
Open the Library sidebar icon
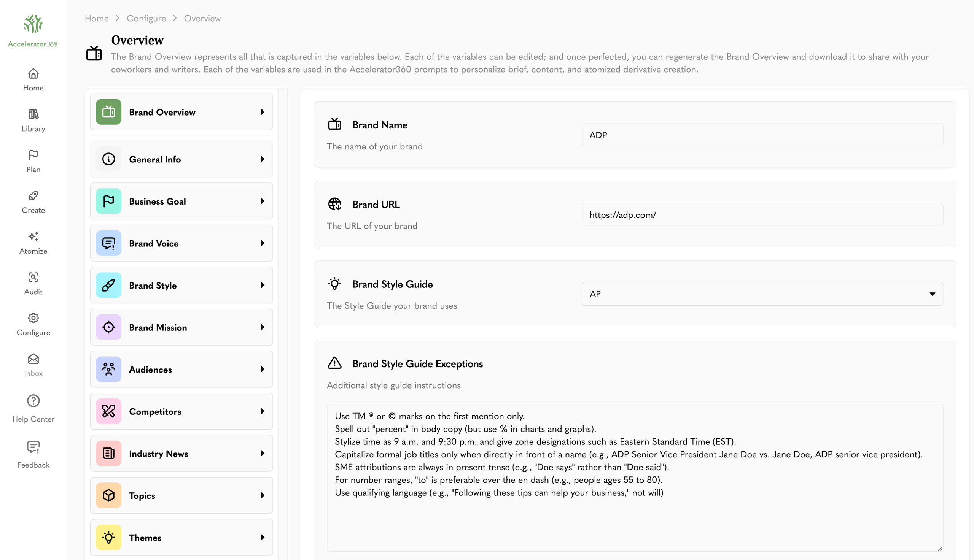(33, 114)
